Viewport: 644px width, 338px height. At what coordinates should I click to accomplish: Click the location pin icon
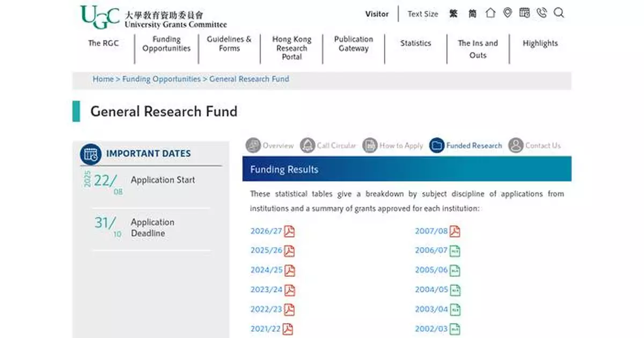point(507,13)
